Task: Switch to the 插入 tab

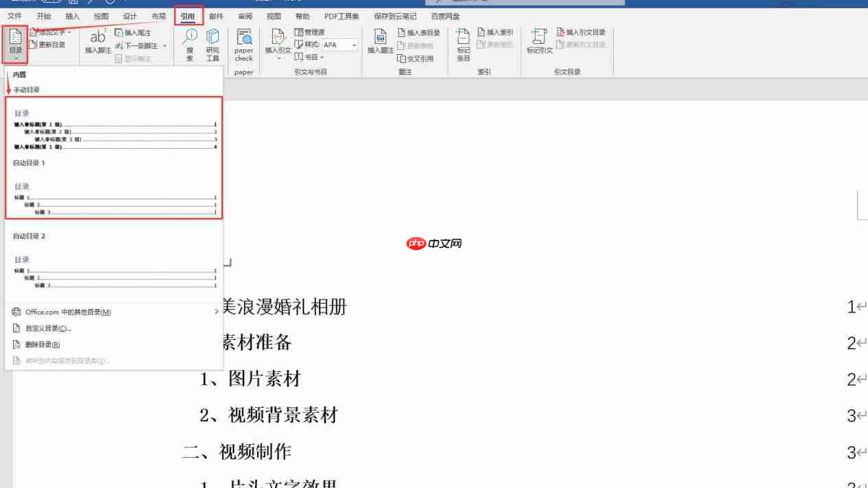Action: 72,16
